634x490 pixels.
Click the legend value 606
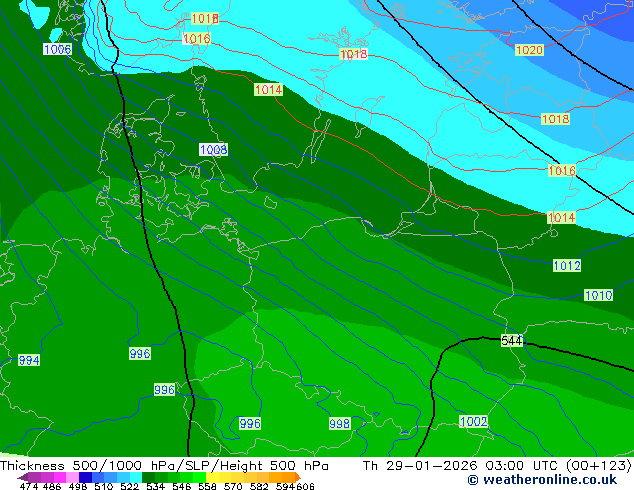pyautogui.click(x=305, y=486)
